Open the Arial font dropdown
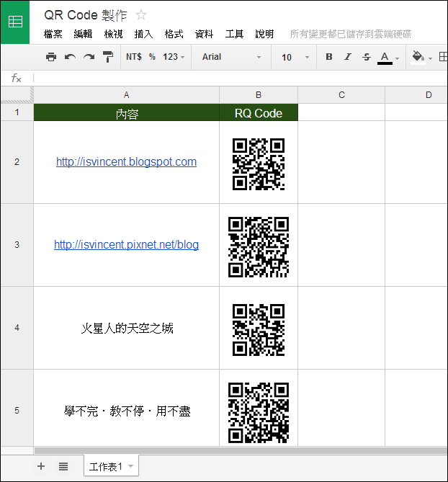Image resolution: width=448 pixels, height=482 pixels. coord(231,57)
